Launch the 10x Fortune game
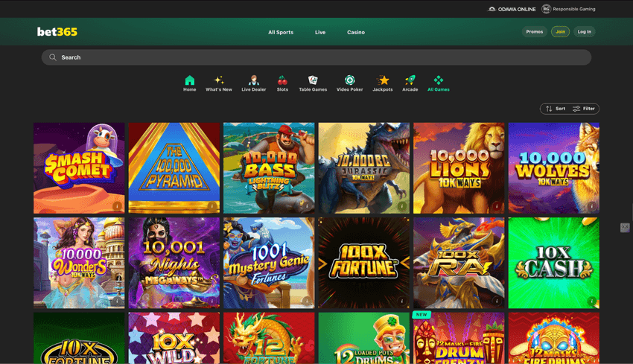Image resolution: width=633 pixels, height=364 pixels. [79, 338]
